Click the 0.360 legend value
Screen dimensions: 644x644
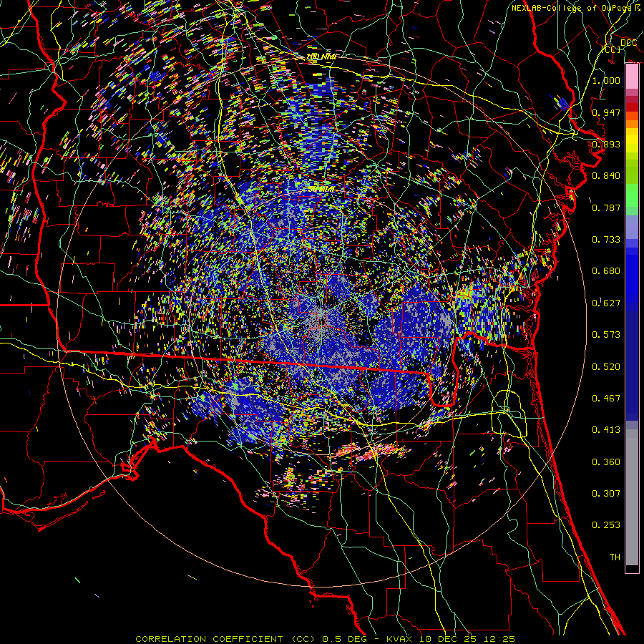point(606,462)
